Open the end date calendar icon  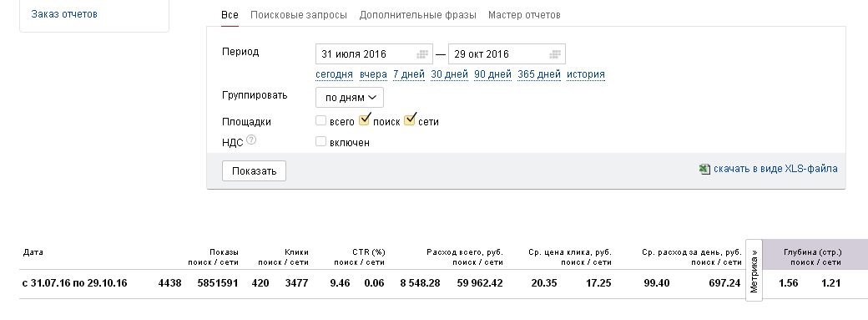tap(555, 54)
